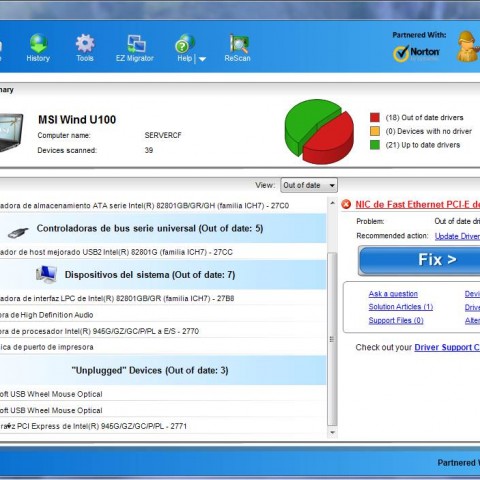Screen dimensions: 480x480
Task: Click the drivers pie chart
Action: pos(319,132)
